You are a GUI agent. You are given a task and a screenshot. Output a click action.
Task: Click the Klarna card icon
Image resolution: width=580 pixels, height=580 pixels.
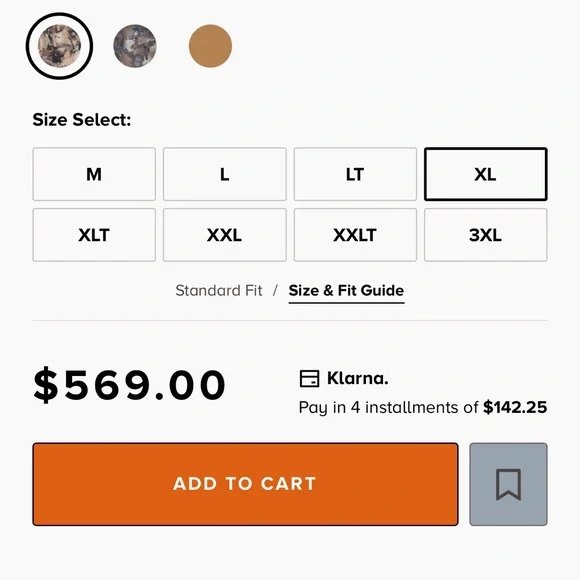[x=309, y=379]
